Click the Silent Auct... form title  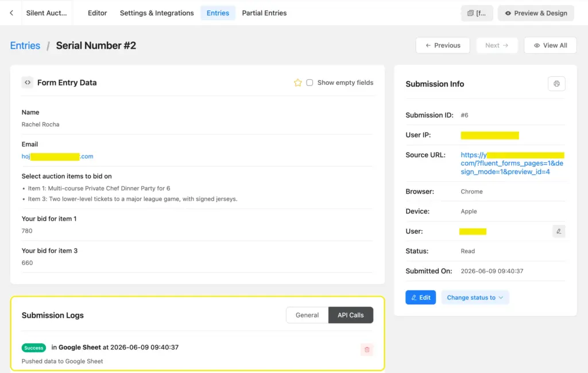[47, 13]
